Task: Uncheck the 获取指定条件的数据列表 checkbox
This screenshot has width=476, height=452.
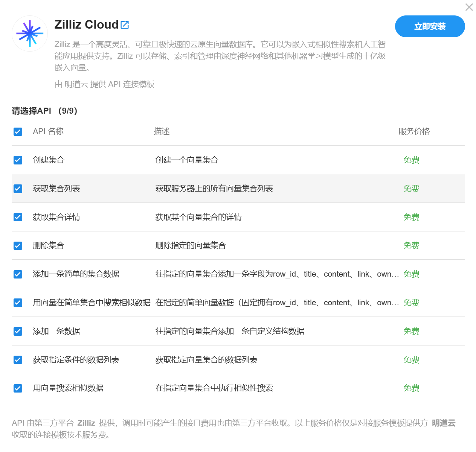Action: (x=18, y=360)
